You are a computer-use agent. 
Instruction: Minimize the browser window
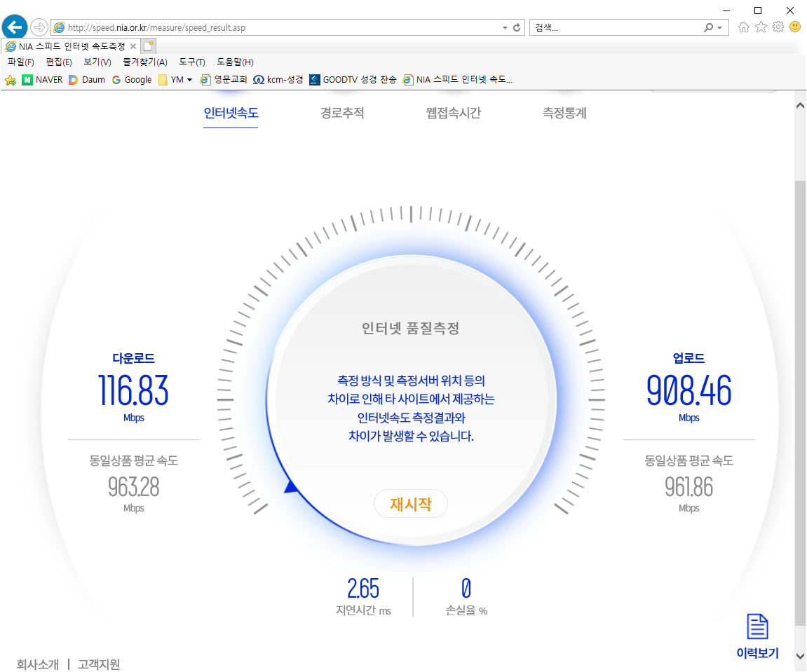click(x=726, y=11)
